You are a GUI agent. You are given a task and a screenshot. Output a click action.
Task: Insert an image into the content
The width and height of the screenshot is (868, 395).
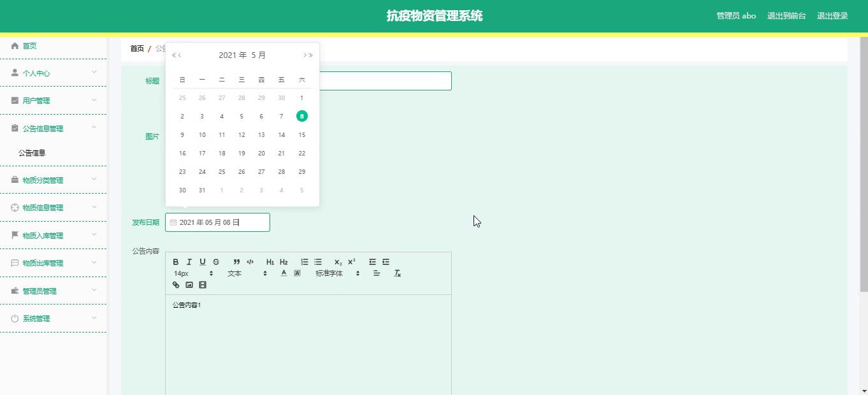189,285
